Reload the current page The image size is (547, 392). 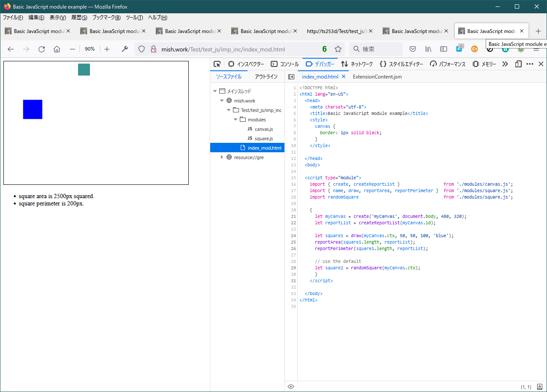[42, 49]
